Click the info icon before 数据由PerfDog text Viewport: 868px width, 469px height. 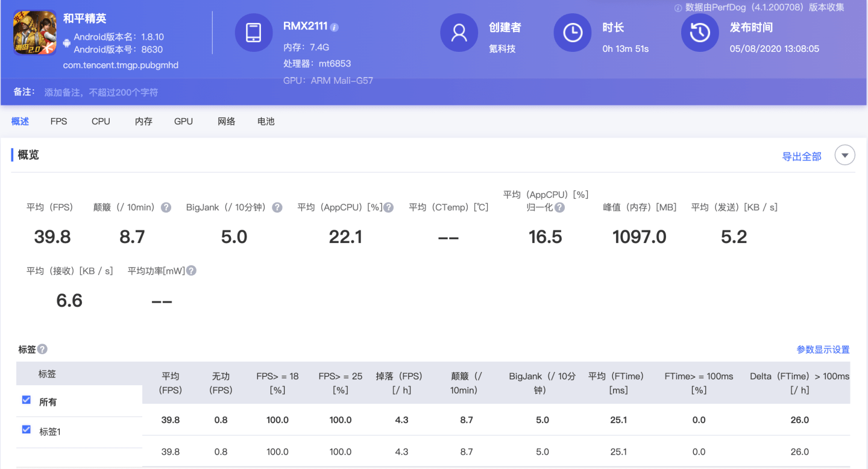[x=677, y=8]
